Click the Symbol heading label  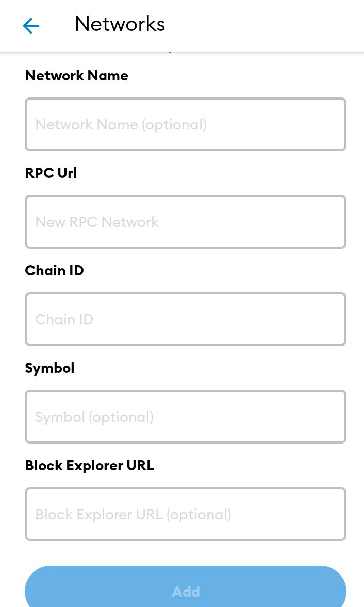(x=49, y=368)
